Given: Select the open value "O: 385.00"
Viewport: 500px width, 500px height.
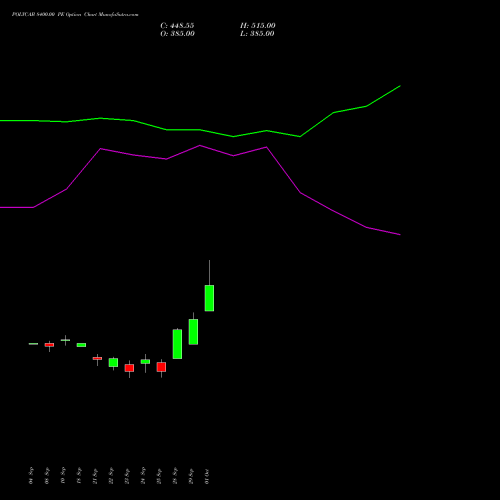Looking at the screenshot, I should pyautogui.click(x=177, y=34).
